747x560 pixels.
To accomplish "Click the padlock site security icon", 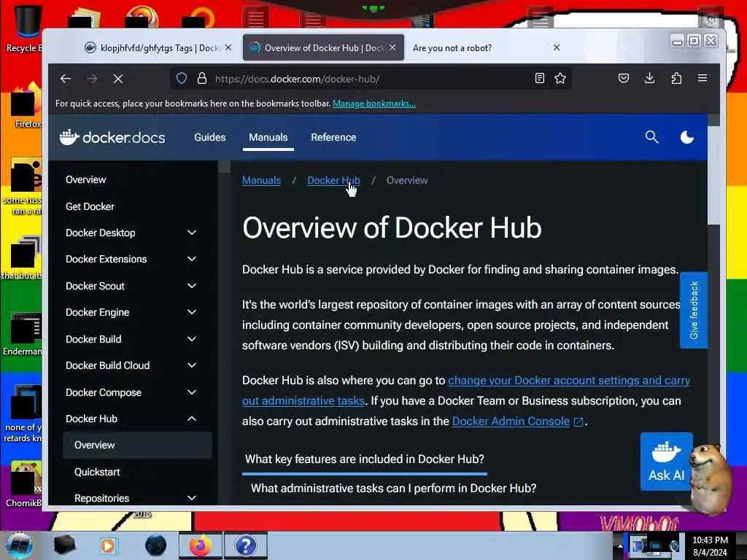I will [202, 79].
